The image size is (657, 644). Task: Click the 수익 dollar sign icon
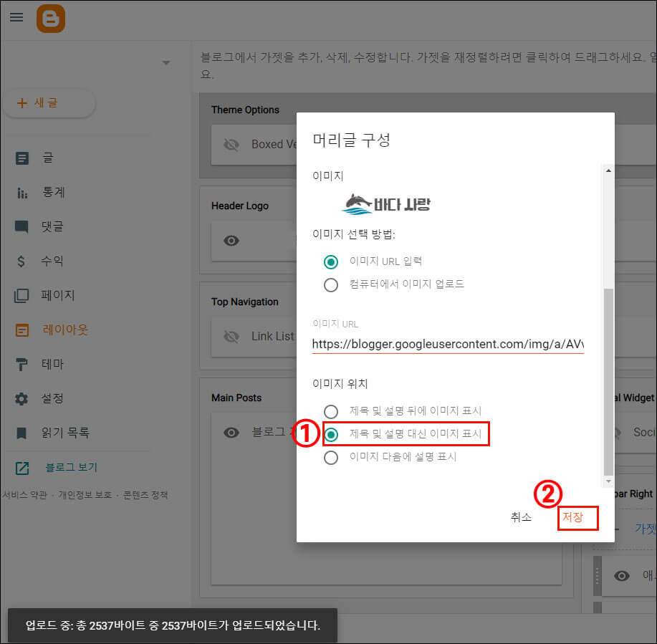21,261
